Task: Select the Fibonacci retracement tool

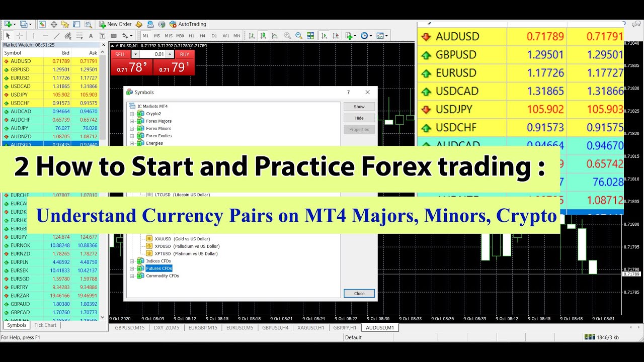Action: coord(79,36)
